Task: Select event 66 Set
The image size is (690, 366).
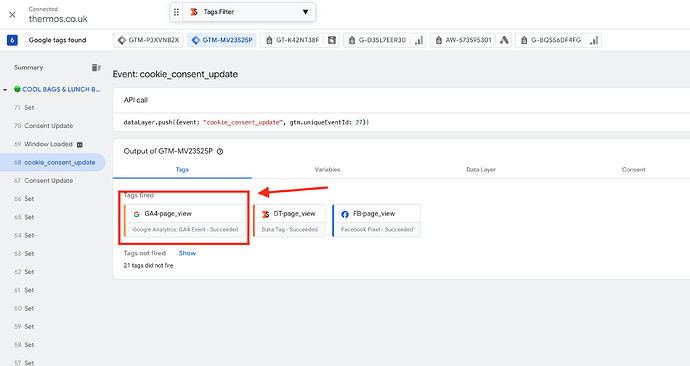Action: 24,199
